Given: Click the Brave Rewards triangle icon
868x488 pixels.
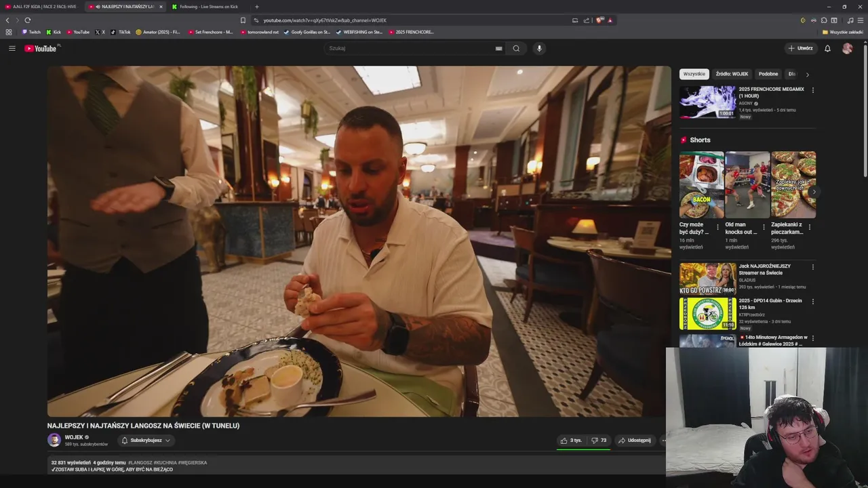Looking at the screenshot, I should tap(610, 20).
